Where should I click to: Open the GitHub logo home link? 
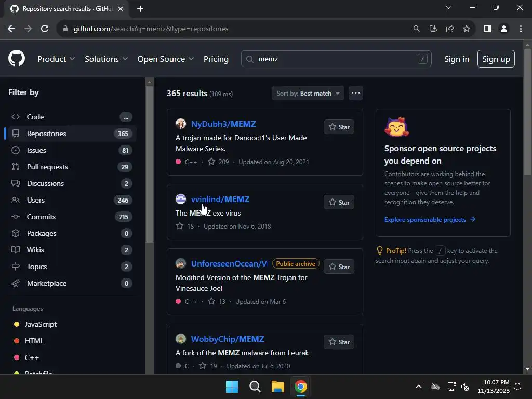point(16,58)
